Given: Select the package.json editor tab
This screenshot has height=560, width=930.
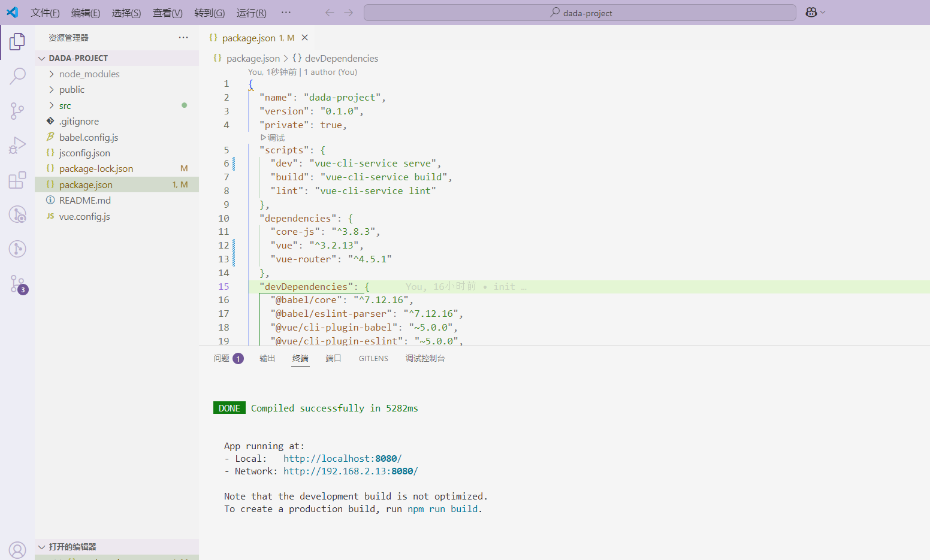Looking at the screenshot, I should click(258, 38).
